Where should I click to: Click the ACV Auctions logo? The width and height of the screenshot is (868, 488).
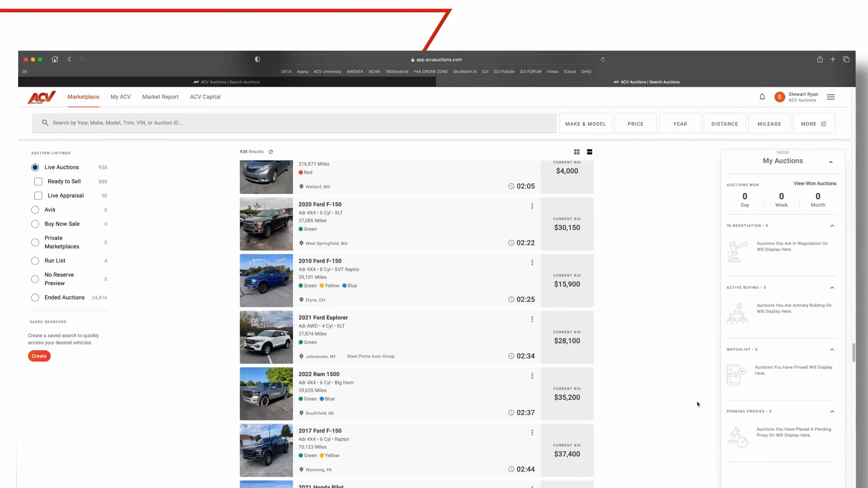(42, 97)
